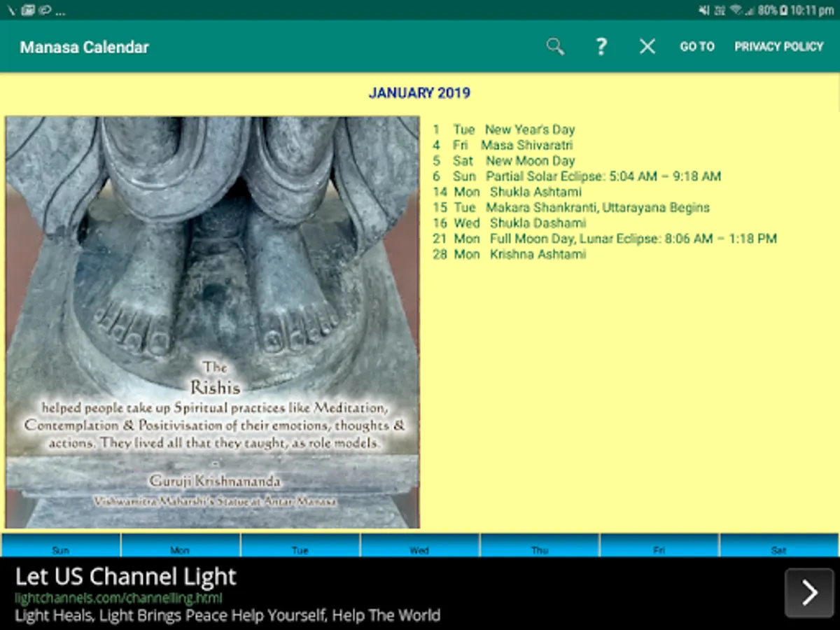Image resolution: width=840 pixels, height=630 pixels.
Task: Tap the ad tagline about Light Heals
Action: click(227, 616)
